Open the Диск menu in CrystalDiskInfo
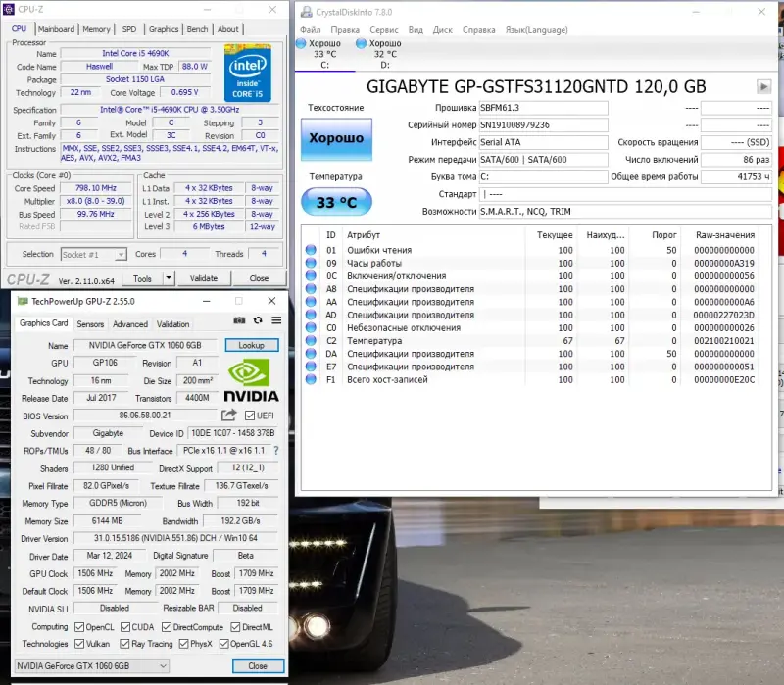Screen dimensions: 784x685 pyautogui.click(x=443, y=30)
